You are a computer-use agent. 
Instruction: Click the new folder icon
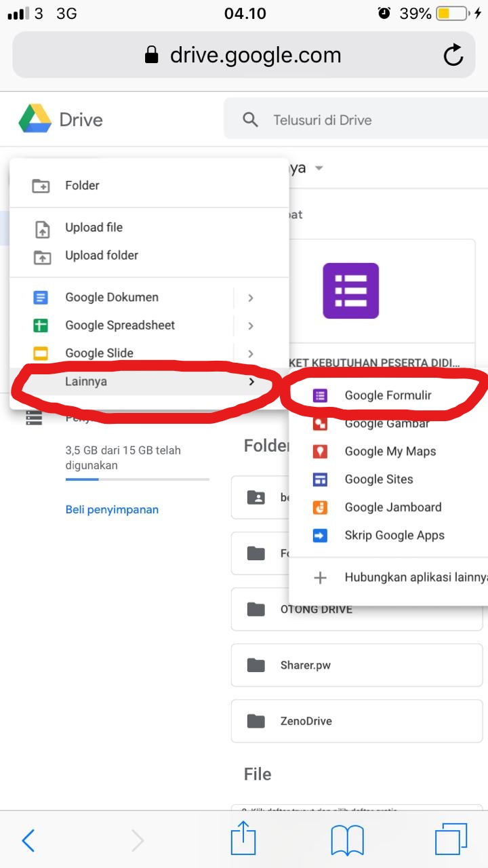pyautogui.click(x=41, y=186)
